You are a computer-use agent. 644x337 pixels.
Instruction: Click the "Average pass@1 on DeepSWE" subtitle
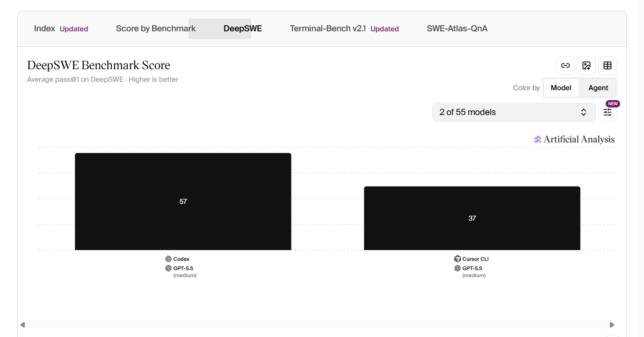pyautogui.click(x=75, y=79)
